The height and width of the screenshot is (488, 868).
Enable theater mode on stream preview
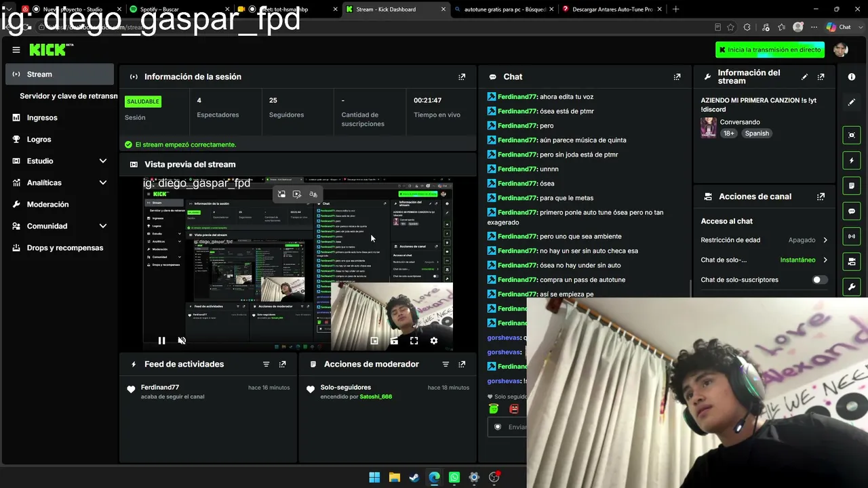pyautogui.click(x=394, y=341)
